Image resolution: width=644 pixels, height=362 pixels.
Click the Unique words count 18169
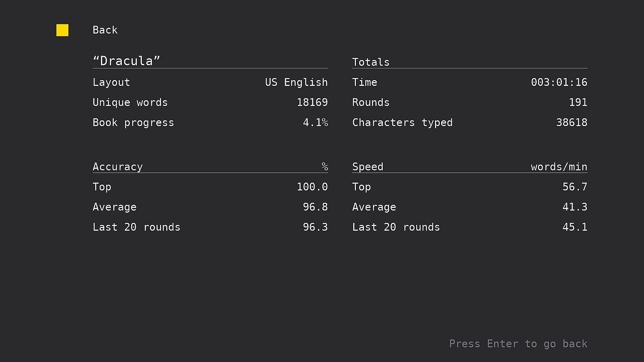[x=312, y=103]
